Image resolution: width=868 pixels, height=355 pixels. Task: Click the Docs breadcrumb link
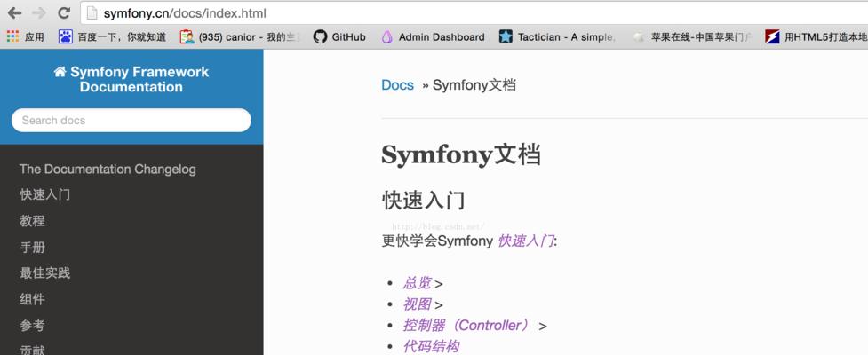(x=397, y=85)
